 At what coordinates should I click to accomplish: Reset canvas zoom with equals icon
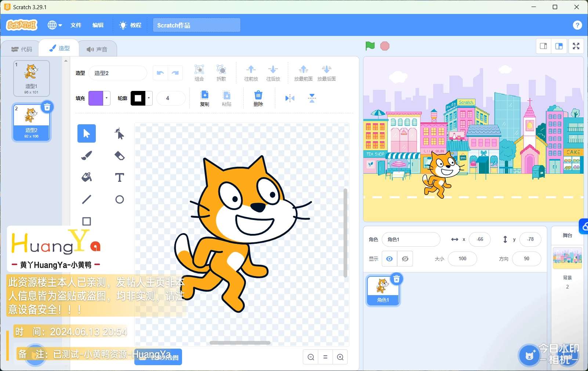(x=325, y=357)
